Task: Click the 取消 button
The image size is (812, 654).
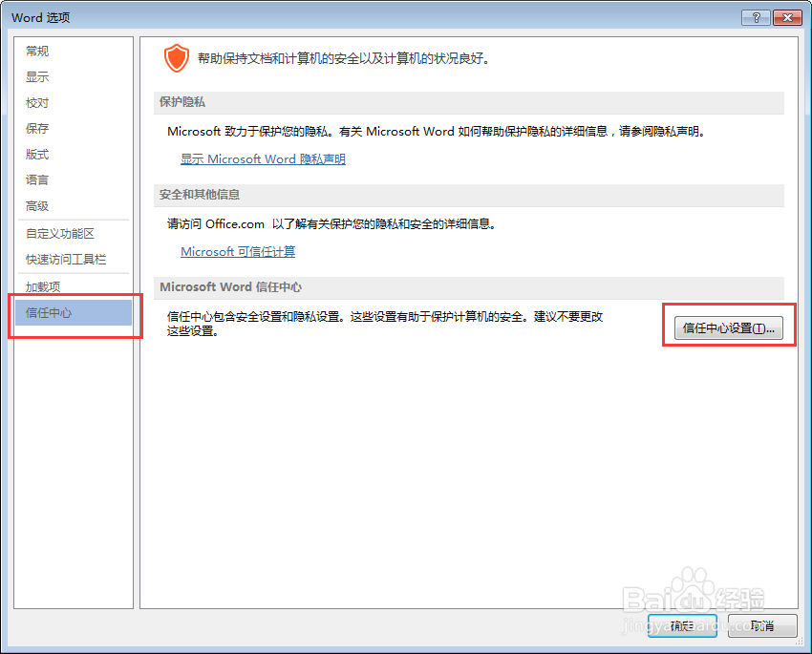Action: point(762,626)
